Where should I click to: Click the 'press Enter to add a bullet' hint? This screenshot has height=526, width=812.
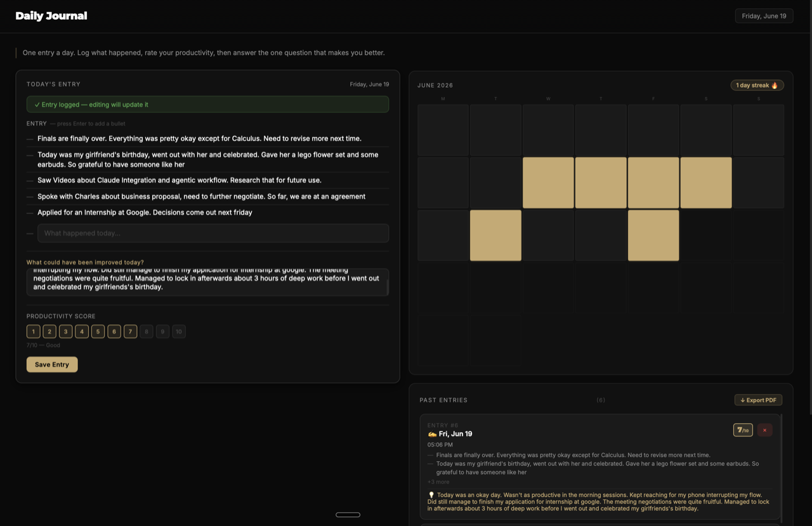point(91,124)
